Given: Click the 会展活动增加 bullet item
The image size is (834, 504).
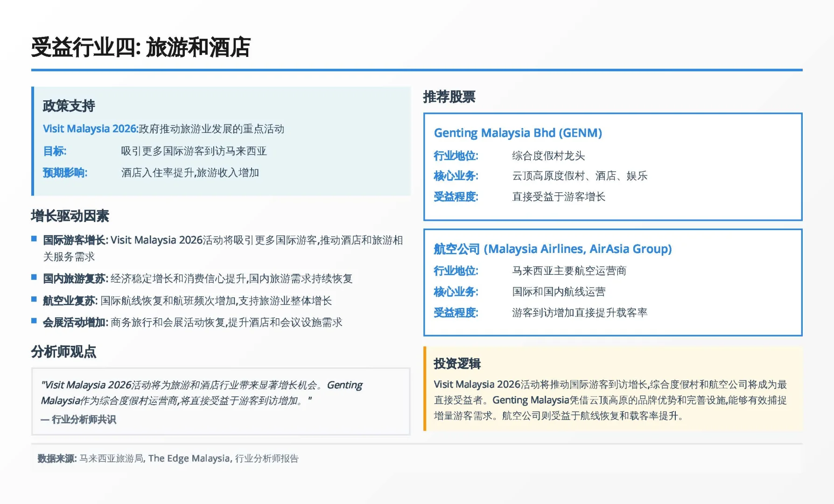Looking at the screenshot, I should 193,322.
